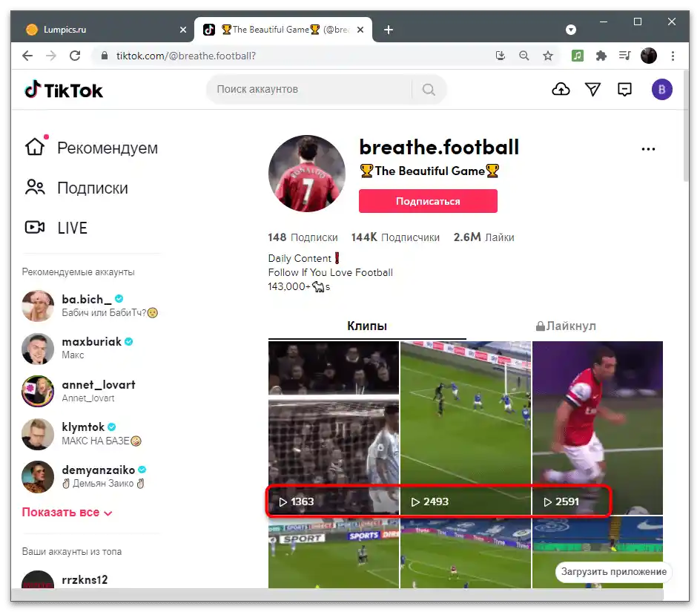Close The Beautiful Game tab
Screen dimensions: 700x612
(360, 30)
